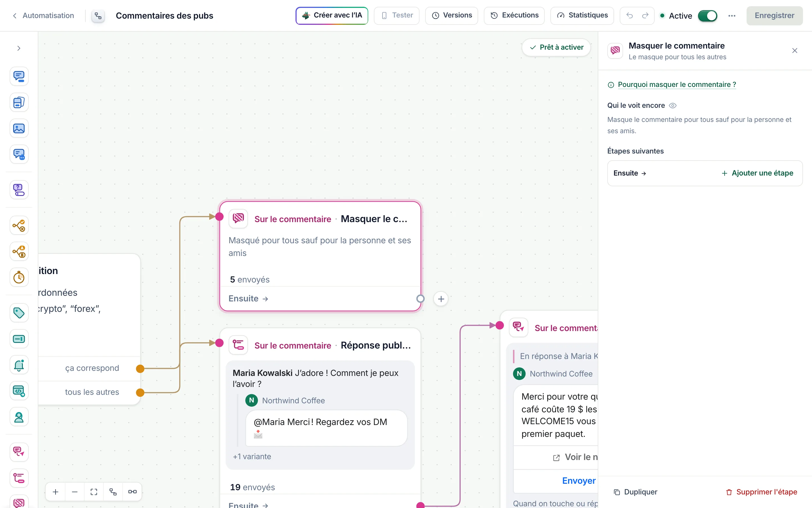Click Ajouter une étape in panel
812x508 pixels.
pyautogui.click(x=757, y=173)
